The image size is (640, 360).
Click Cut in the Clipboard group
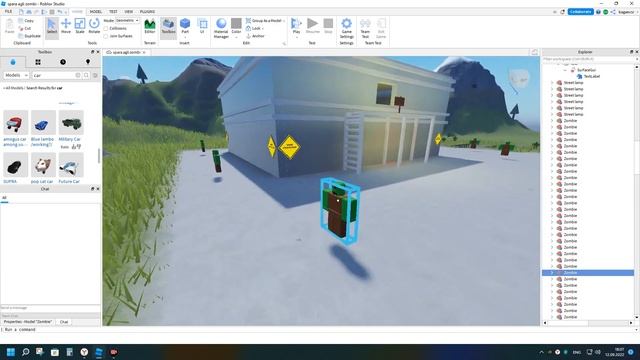click(x=25, y=28)
